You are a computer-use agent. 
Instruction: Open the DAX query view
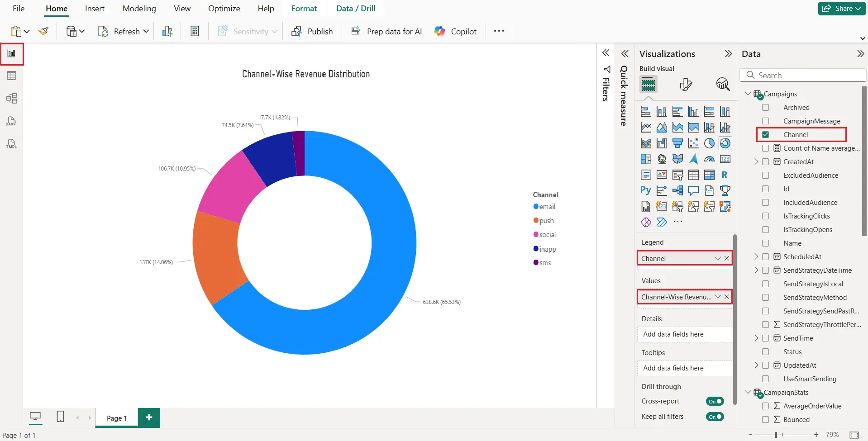(11, 121)
